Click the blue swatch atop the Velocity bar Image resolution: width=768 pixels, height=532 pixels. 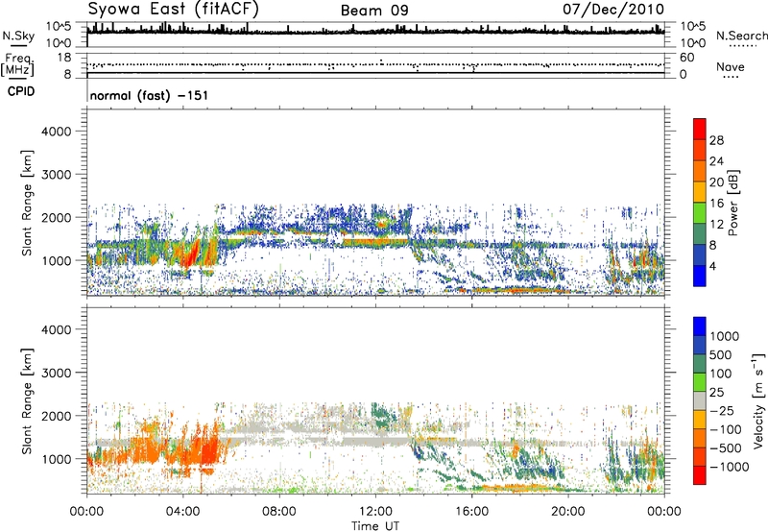(x=700, y=326)
